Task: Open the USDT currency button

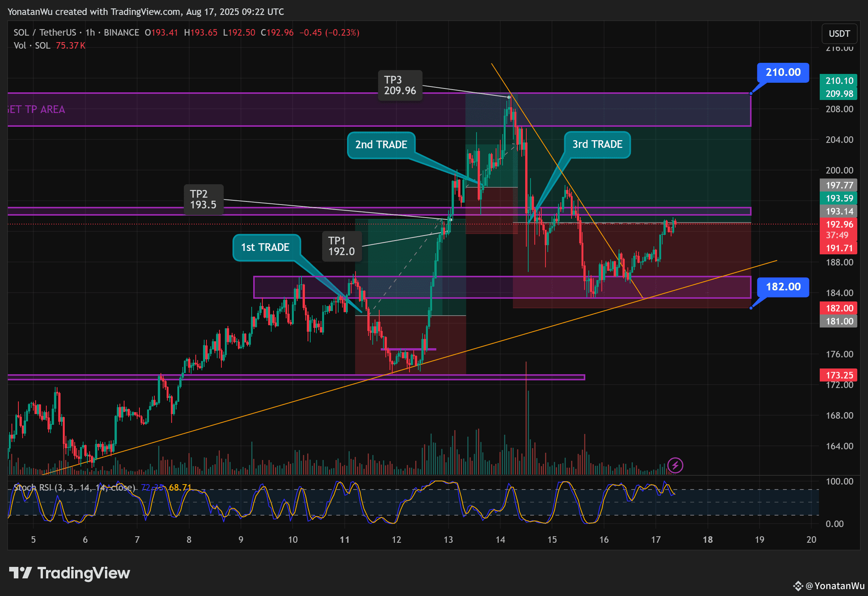Action: (839, 34)
